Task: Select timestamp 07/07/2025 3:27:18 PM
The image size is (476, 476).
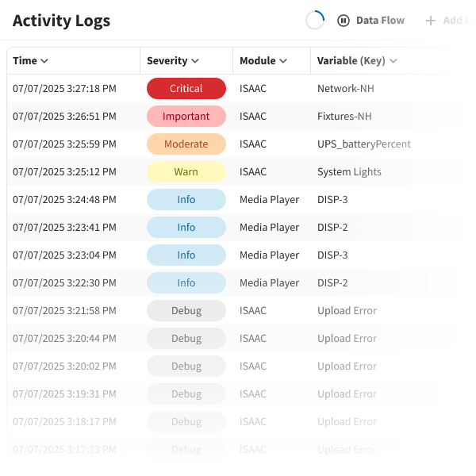Action: [x=64, y=88]
